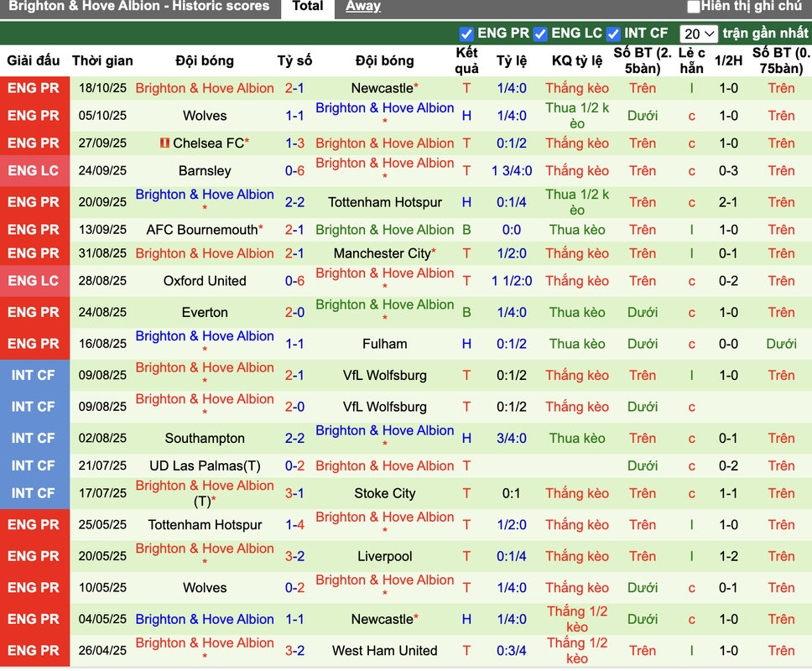Click the KQ tỷ lệ column header

click(x=577, y=60)
